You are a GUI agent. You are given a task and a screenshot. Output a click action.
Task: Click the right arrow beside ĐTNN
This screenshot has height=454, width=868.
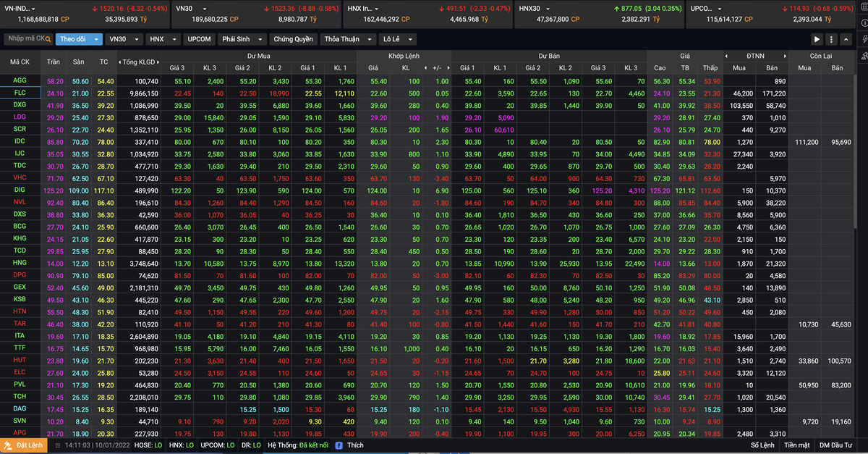pos(783,56)
